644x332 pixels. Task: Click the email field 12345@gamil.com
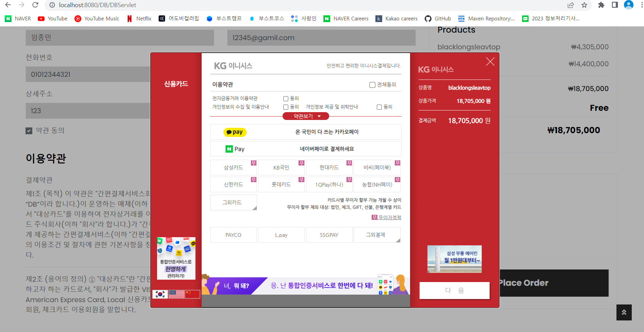pos(321,38)
